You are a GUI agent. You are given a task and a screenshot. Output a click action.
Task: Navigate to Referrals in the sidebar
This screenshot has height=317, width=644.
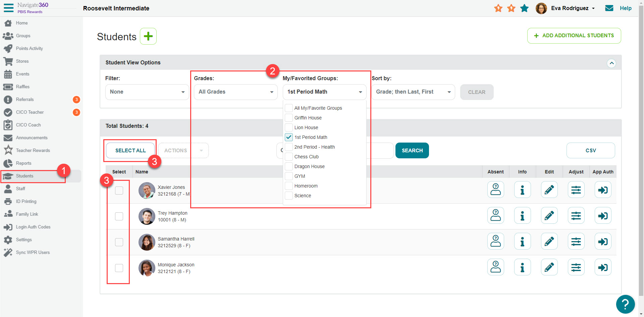(x=25, y=99)
